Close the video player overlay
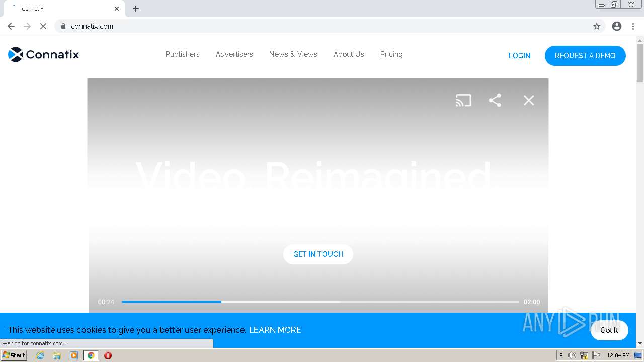 coord(529,100)
